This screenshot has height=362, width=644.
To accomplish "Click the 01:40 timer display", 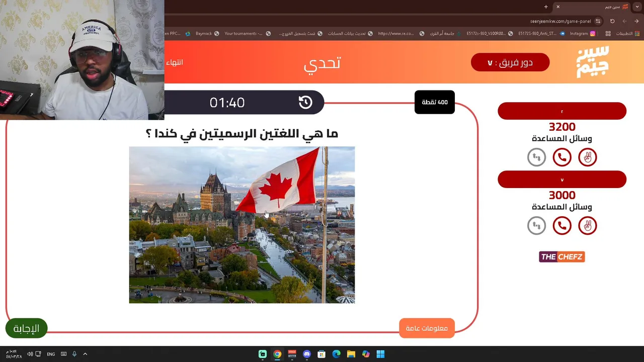I will [227, 103].
